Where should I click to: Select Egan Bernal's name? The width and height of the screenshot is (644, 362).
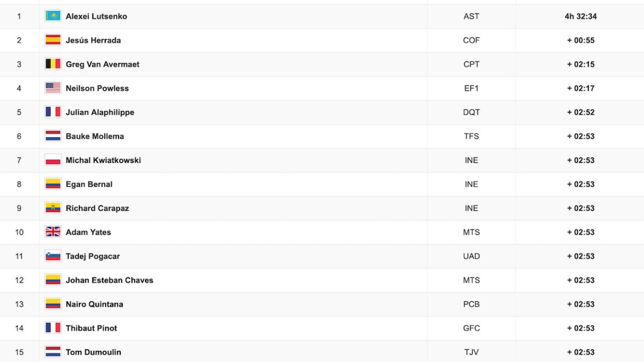coord(89,184)
